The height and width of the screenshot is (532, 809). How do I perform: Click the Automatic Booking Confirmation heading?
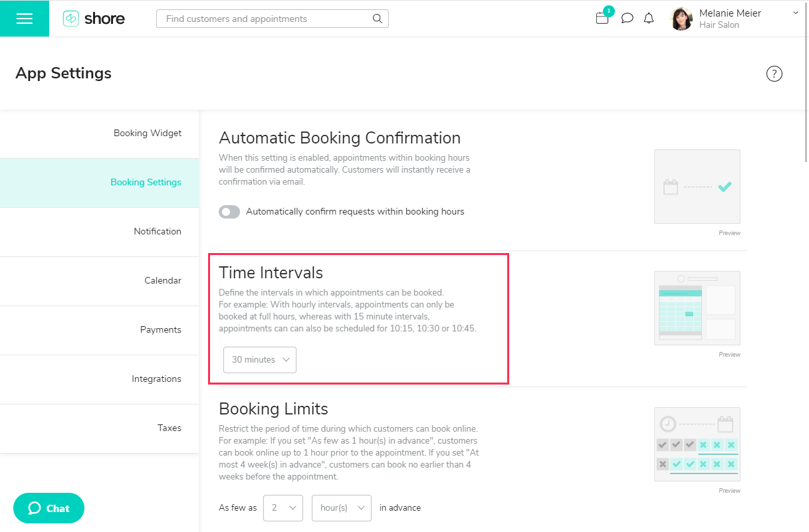point(340,138)
